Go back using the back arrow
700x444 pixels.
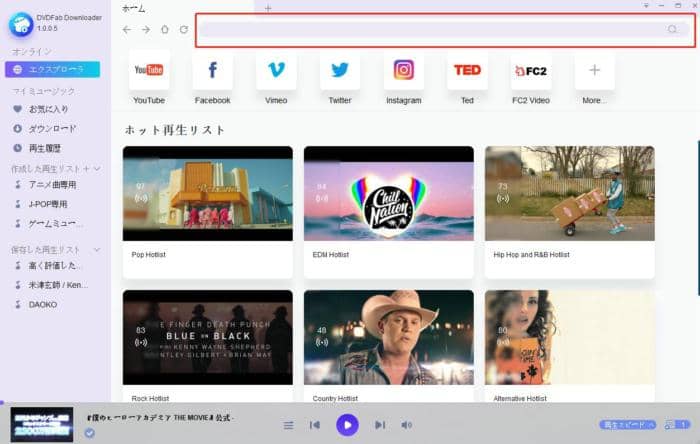point(127,29)
